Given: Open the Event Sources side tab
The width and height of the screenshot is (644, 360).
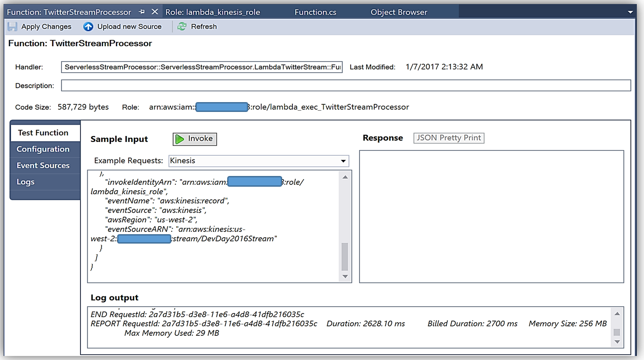Looking at the screenshot, I should [43, 166].
